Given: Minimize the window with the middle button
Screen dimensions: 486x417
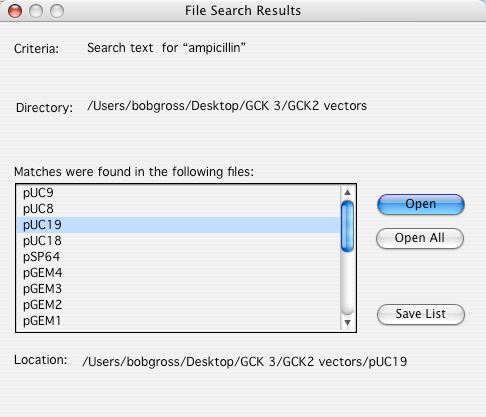Looking at the screenshot, I should 36,11.
